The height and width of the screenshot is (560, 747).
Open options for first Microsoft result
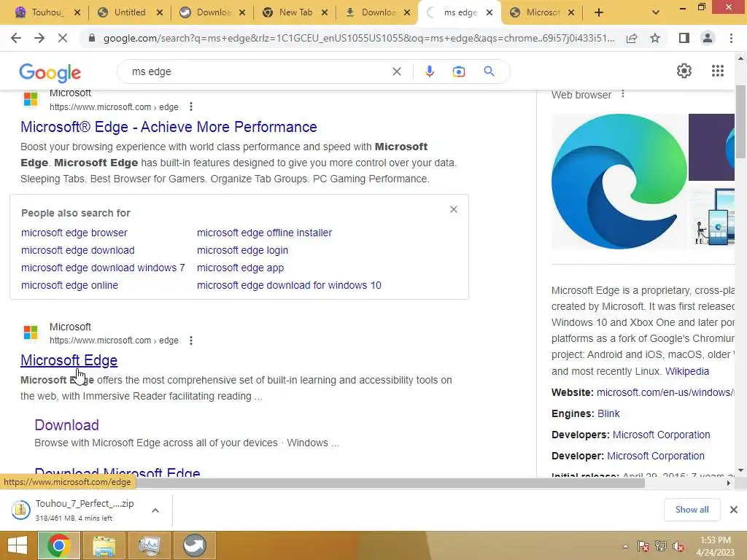tap(191, 106)
